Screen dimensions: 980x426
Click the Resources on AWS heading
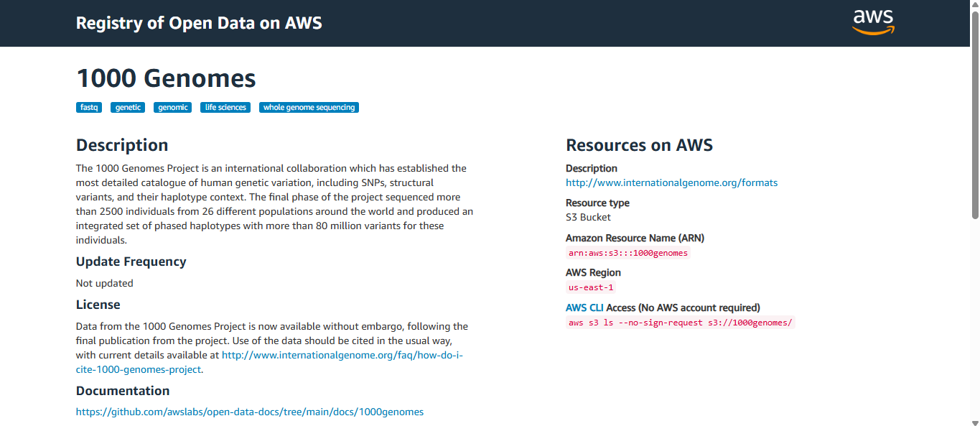639,145
